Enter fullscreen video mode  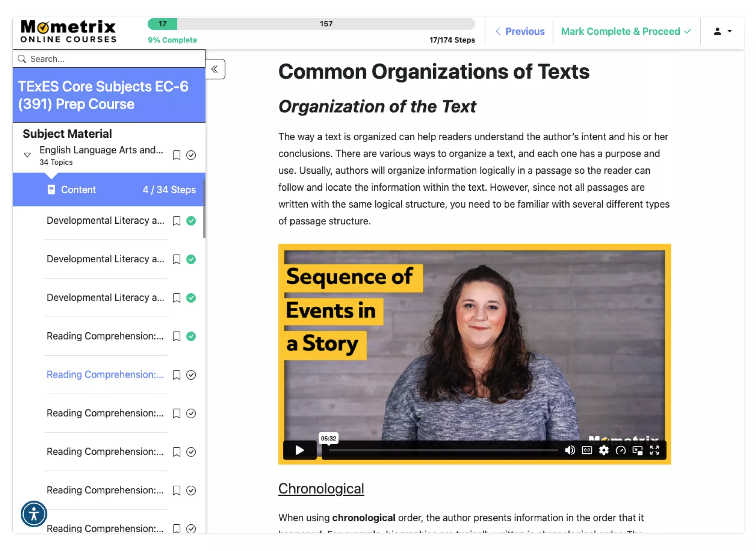tap(655, 450)
